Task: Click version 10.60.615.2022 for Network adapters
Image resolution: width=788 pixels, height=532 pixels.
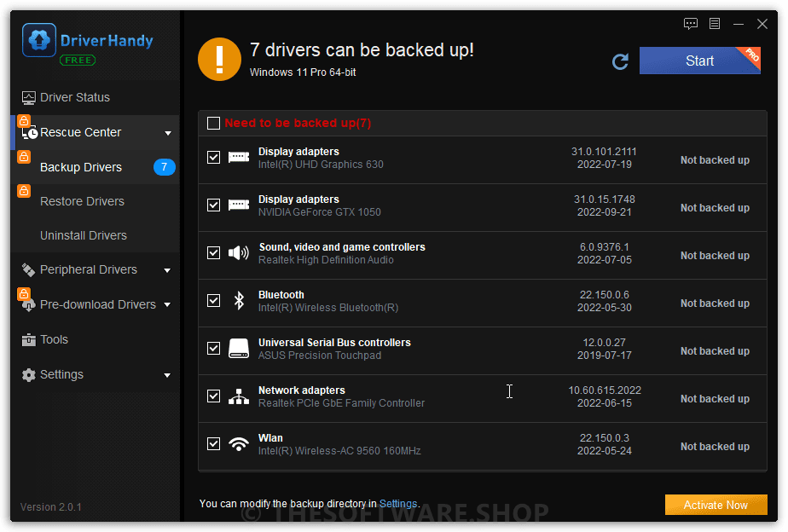Action: 604,390
